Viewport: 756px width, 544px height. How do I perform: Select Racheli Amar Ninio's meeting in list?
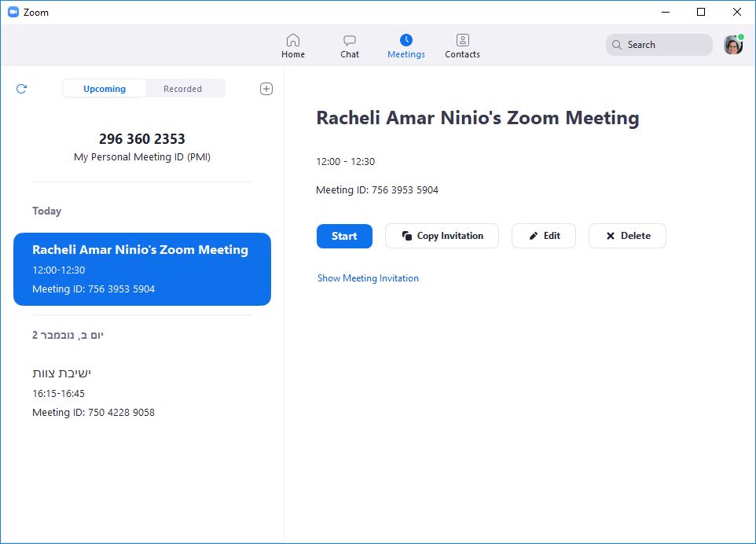pyautogui.click(x=142, y=269)
